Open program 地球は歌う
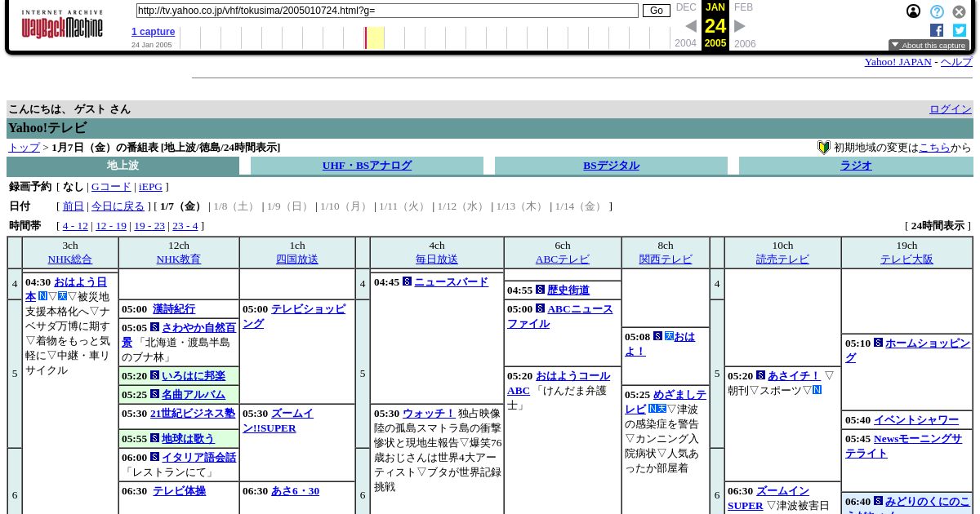The height and width of the screenshot is (514, 980). tap(188, 439)
